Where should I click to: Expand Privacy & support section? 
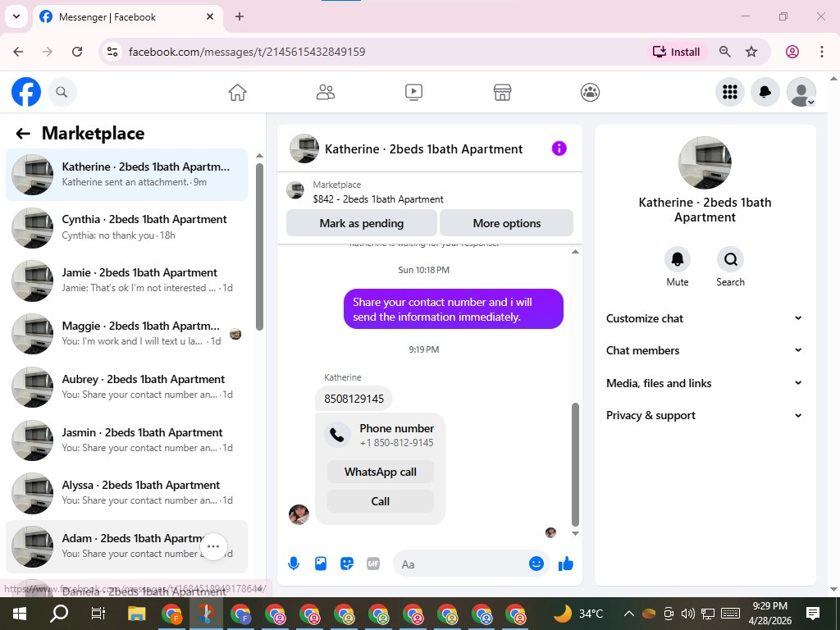point(704,415)
